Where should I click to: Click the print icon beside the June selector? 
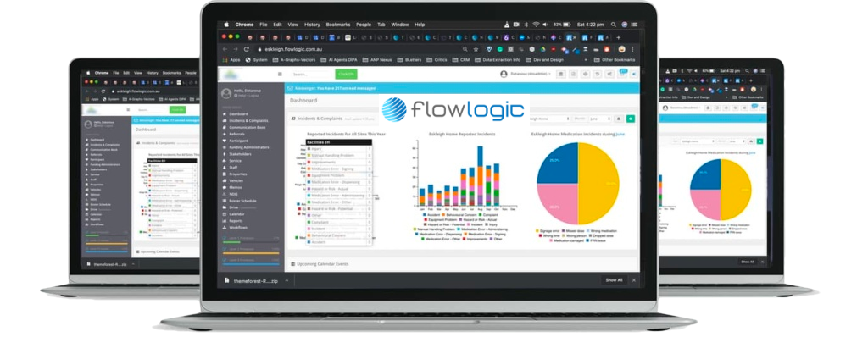click(x=619, y=119)
